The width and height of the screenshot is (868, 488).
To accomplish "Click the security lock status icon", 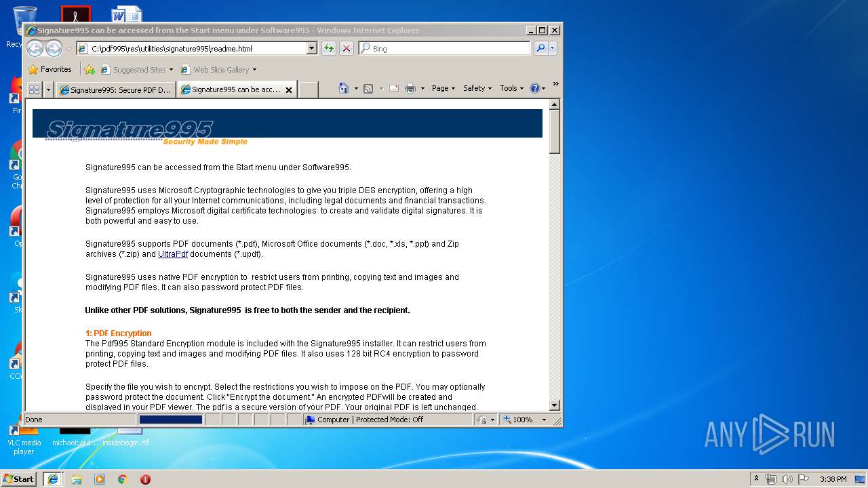I will (x=482, y=420).
